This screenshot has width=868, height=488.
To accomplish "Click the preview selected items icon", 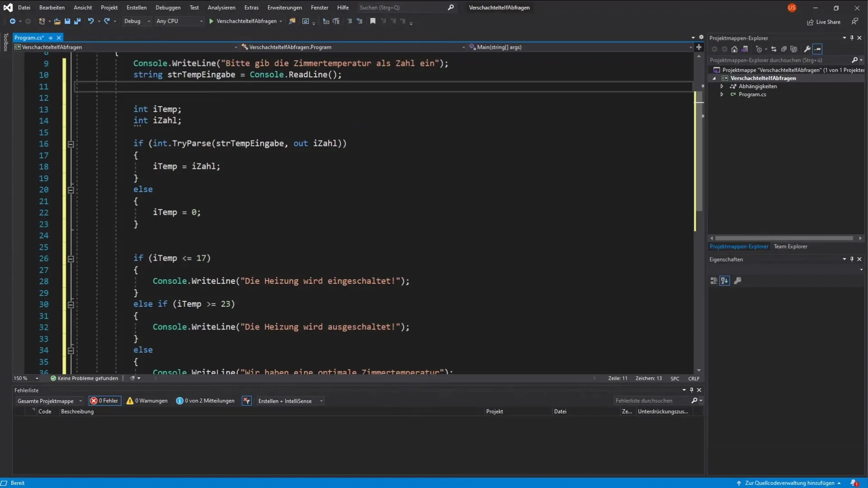I will point(818,49).
